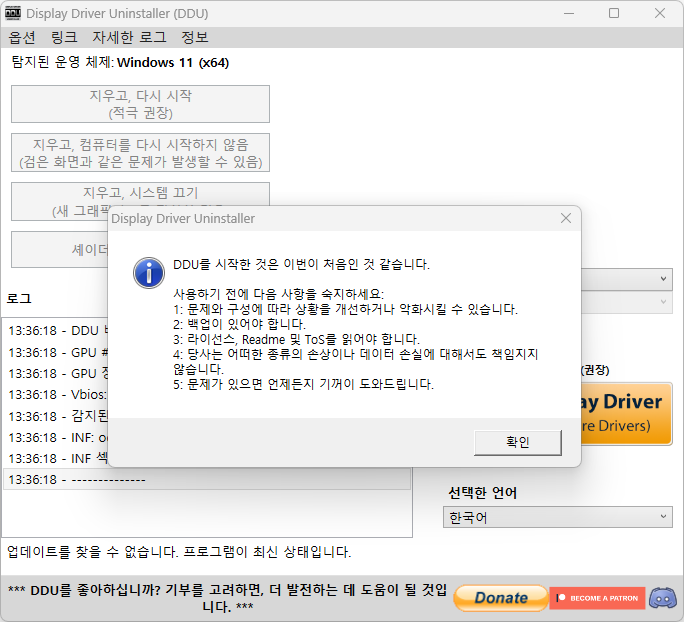
Task: Click the 지우고, 다시 시작 button
Action: pyautogui.click(x=140, y=104)
